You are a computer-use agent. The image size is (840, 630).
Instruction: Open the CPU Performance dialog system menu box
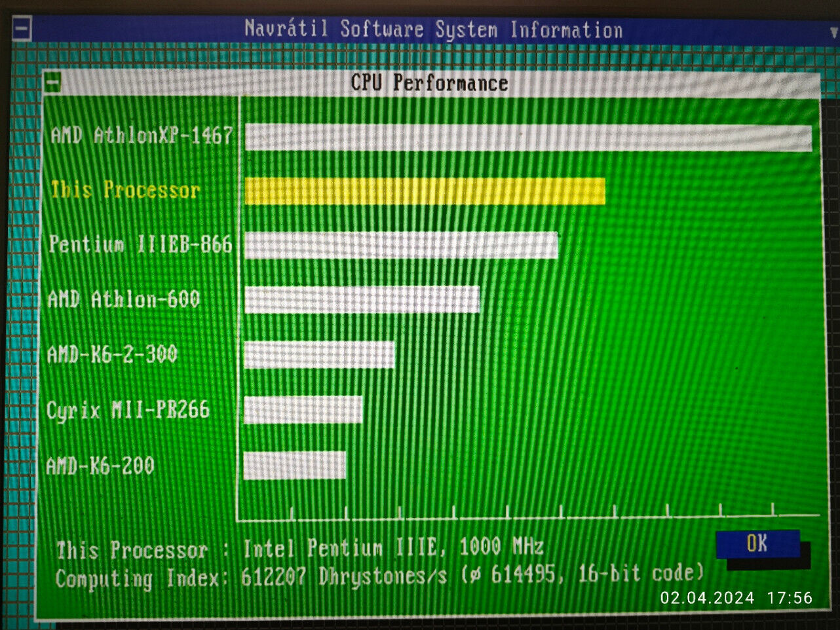52,83
